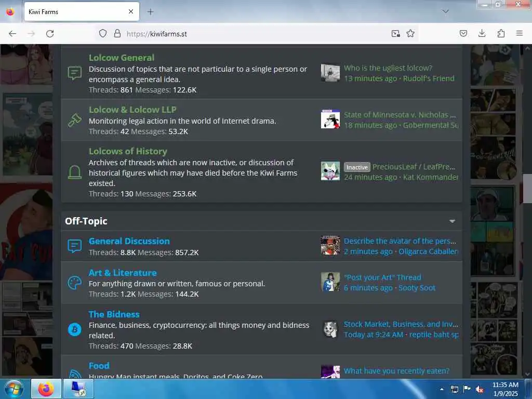Viewport: 532px width, 399px height.
Task: Open the Art & Literature forum
Action: click(x=123, y=273)
